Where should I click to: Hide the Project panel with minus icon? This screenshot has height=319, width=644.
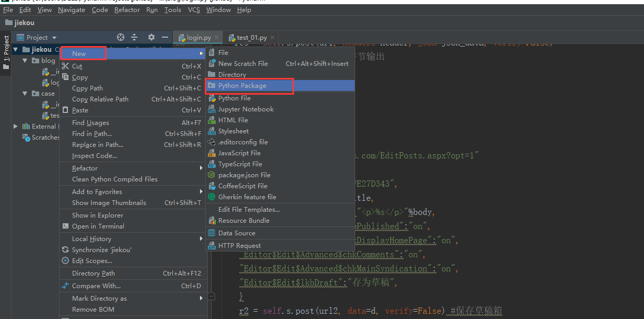(x=165, y=37)
